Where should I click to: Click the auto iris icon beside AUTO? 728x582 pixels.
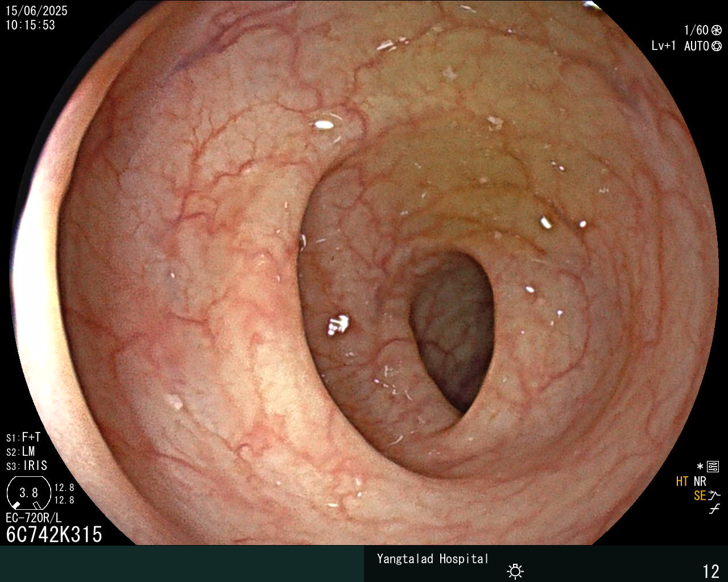[717, 47]
